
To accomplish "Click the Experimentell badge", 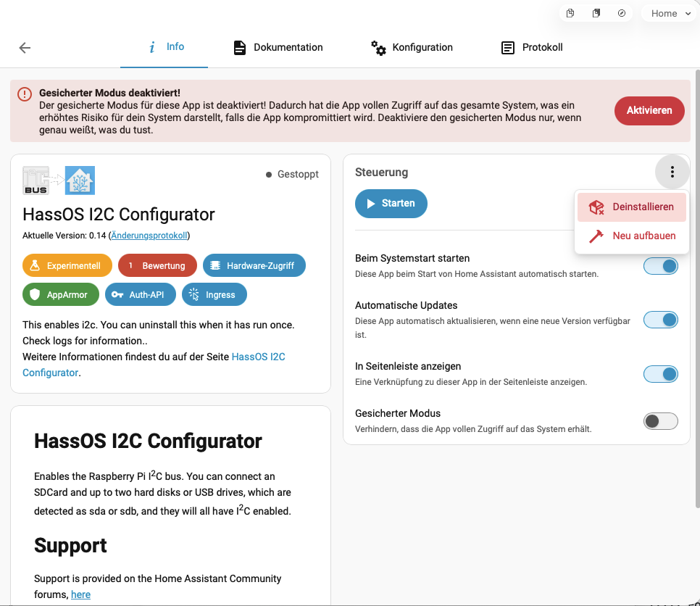I will pyautogui.click(x=67, y=266).
